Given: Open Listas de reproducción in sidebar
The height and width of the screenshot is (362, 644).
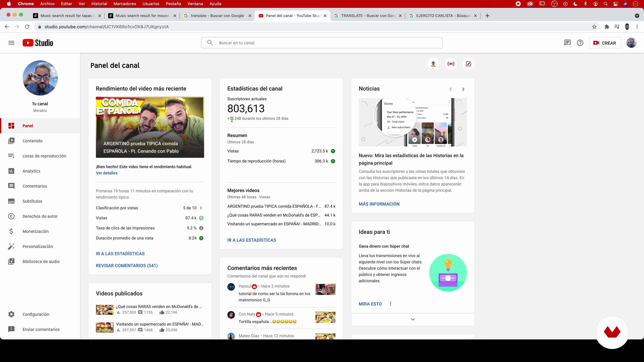Looking at the screenshot, I should point(40,156).
